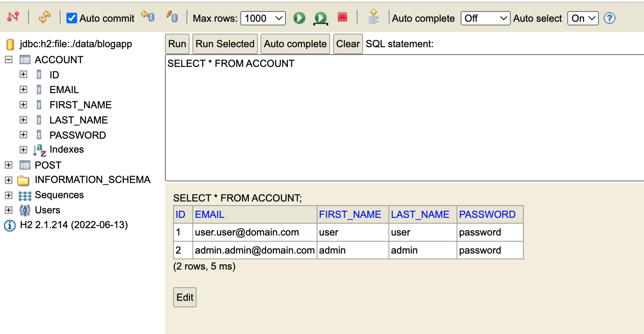The height and width of the screenshot is (334, 644).
Task: Select FIRST_NAME column in tree
Action: [80, 105]
